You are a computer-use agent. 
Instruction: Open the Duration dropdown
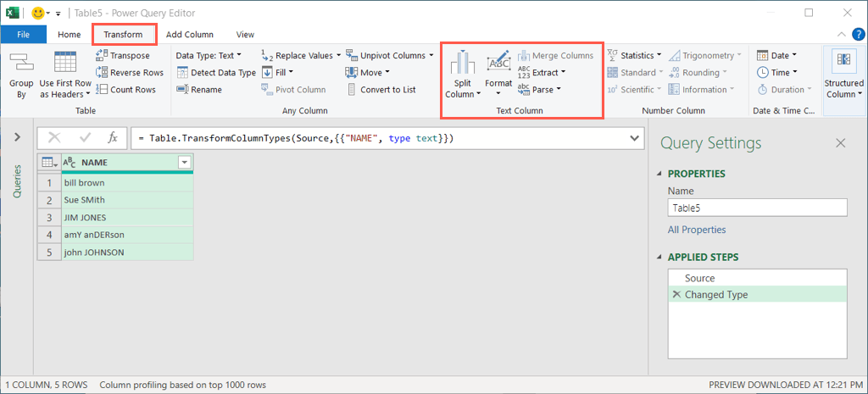[x=784, y=90]
